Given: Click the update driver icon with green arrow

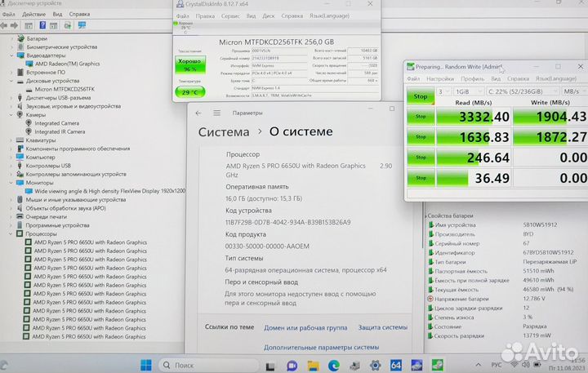Looking at the screenshot, I should 68,25.
